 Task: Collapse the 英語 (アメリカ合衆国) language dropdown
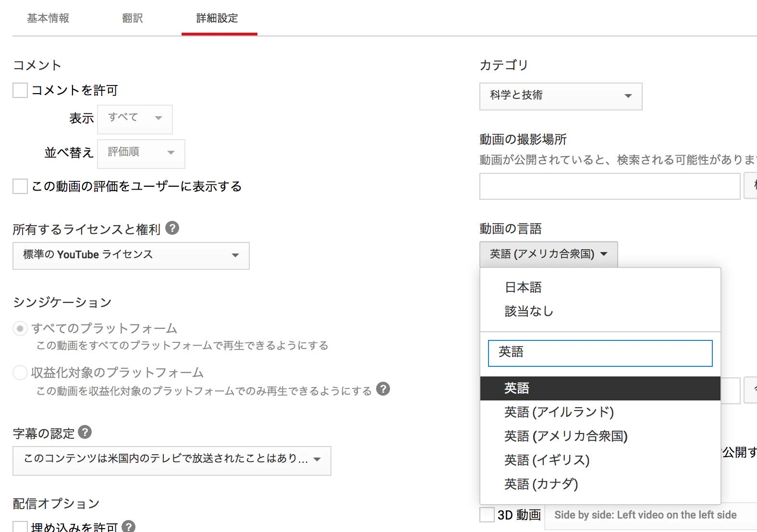point(549,254)
